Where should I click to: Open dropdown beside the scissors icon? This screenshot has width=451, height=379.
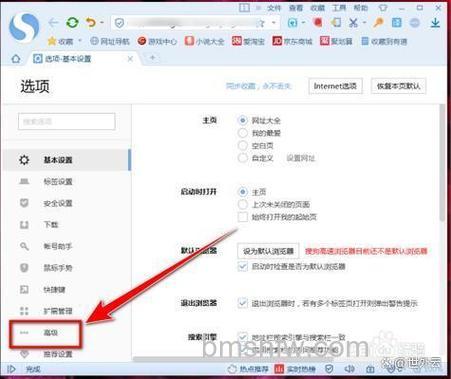[x=364, y=23]
